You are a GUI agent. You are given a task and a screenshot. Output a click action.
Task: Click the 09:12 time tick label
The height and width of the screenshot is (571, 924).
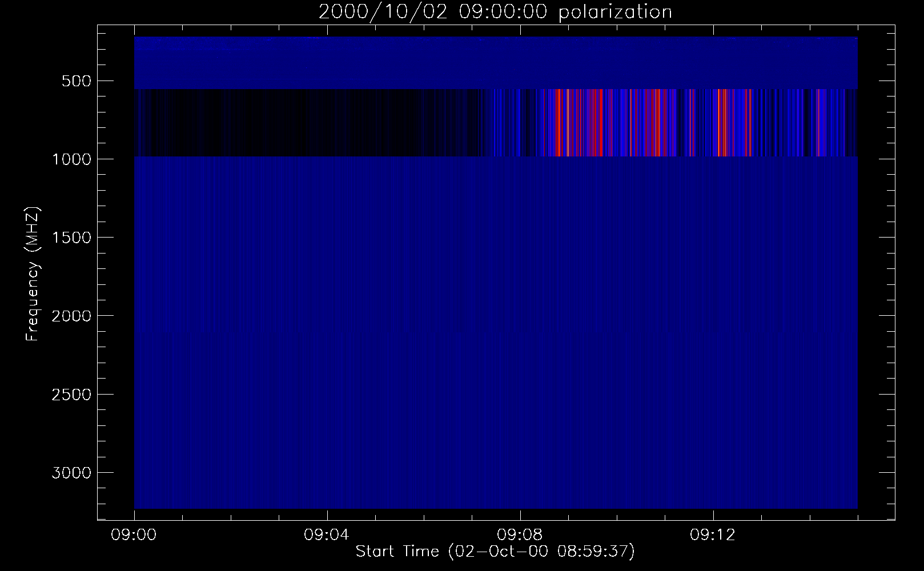click(x=713, y=536)
